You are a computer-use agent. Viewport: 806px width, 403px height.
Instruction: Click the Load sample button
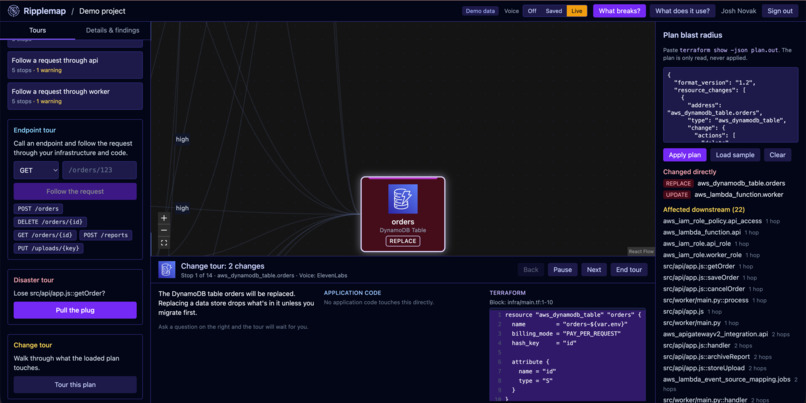click(x=735, y=155)
